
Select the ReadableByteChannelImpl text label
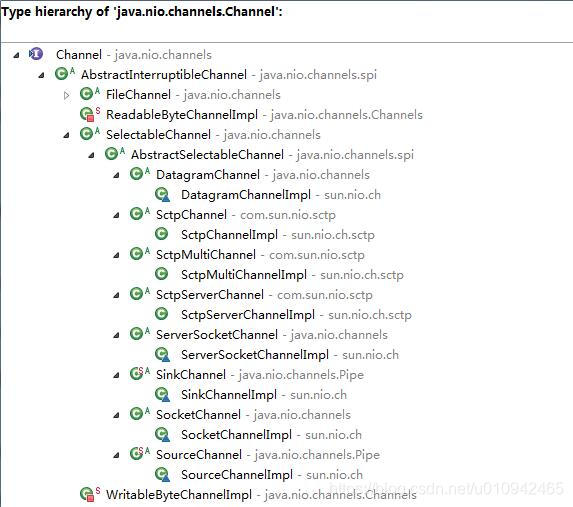click(182, 115)
